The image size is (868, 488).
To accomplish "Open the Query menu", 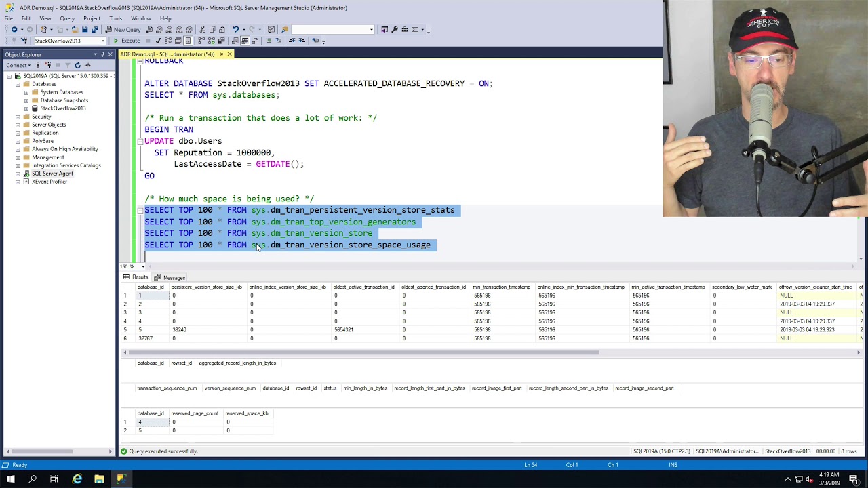I will [x=67, y=18].
